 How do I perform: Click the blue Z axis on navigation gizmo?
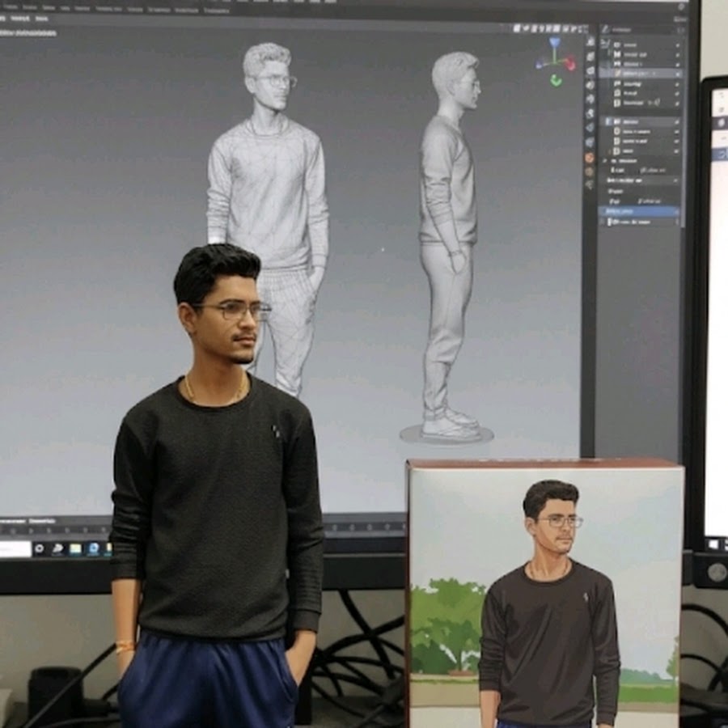click(554, 42)
